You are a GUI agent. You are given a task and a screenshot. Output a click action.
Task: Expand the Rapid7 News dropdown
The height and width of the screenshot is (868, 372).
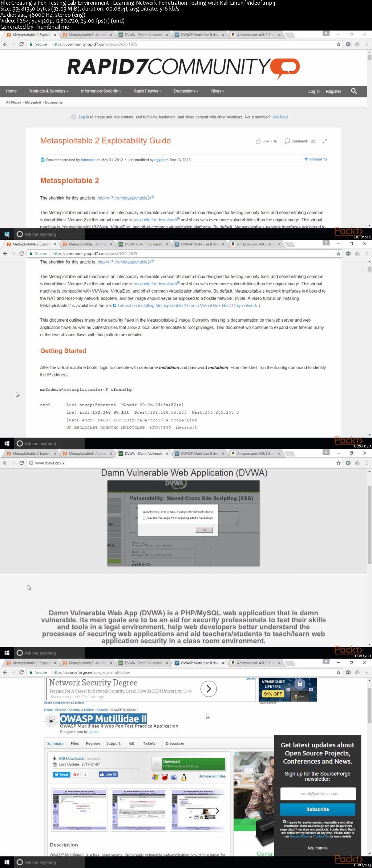(x=147, y=91)
